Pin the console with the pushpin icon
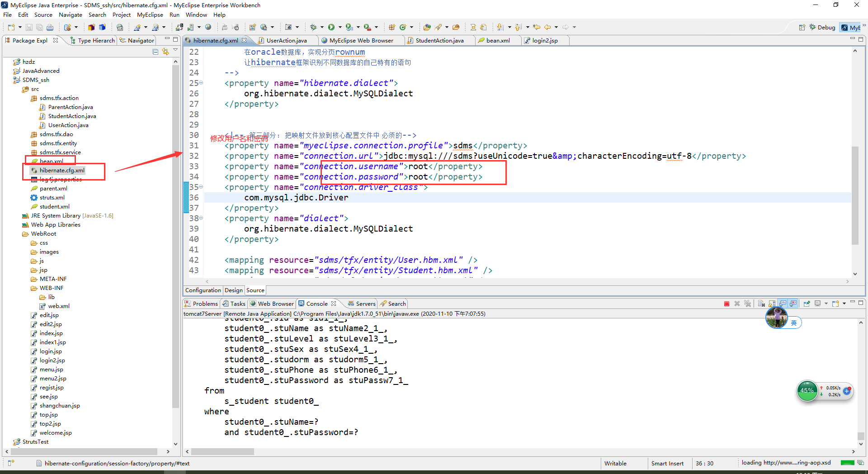The width and height of the screenshot is (868, 474). [x=807, y=303]
